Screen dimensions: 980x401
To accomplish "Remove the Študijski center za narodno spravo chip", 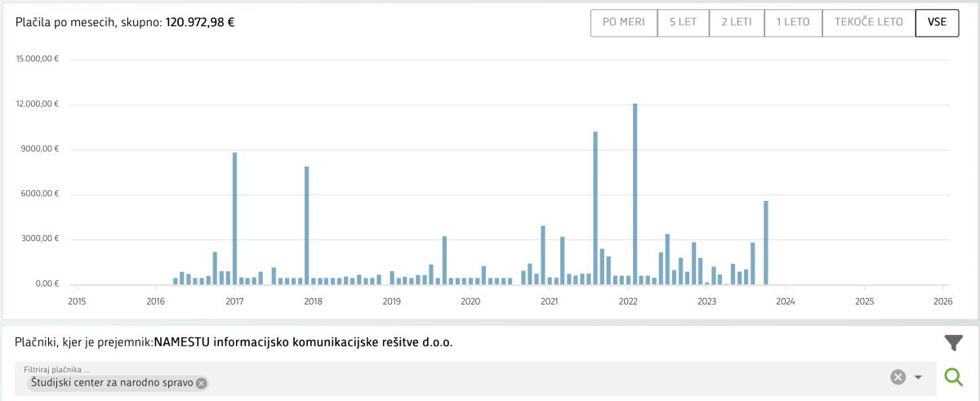I will (202, 383).
